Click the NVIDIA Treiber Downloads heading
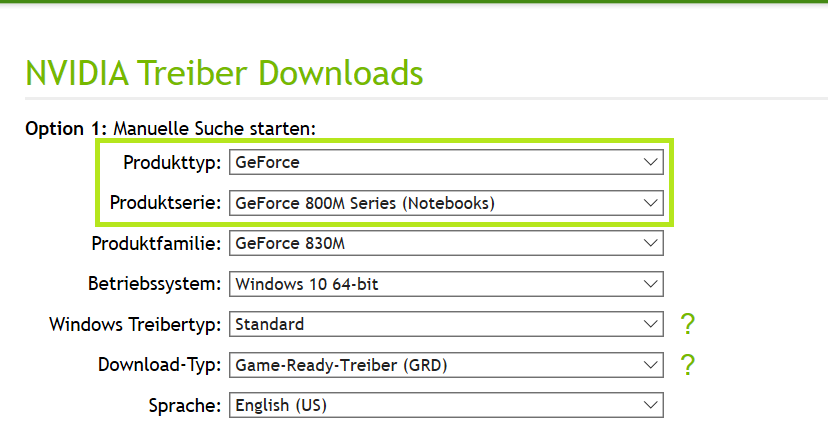The image size is (828, 436). pos(223,73)
